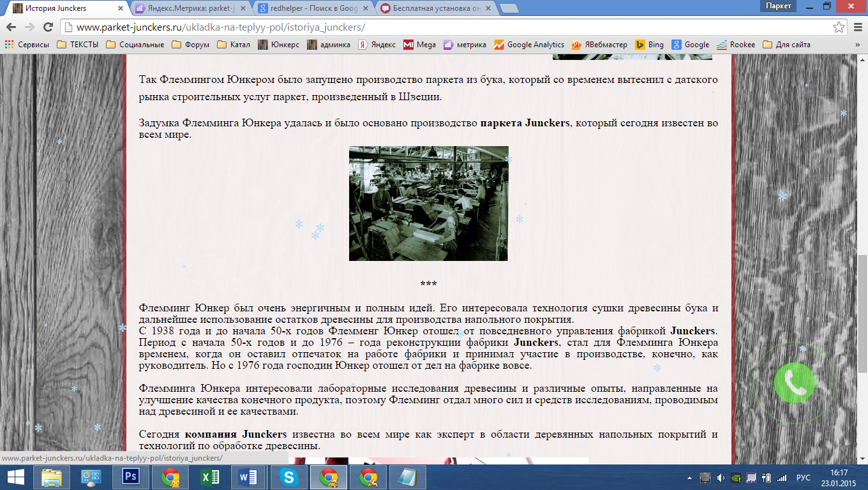Show hidden system tray icons

[689, 478]
